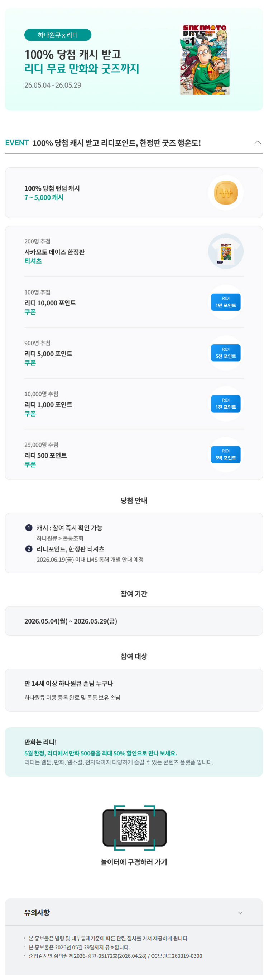Viewport: 269px width, 980px height.
Task: Click the 만화는 리디! promotion banner
Action: tap(134, 752)
